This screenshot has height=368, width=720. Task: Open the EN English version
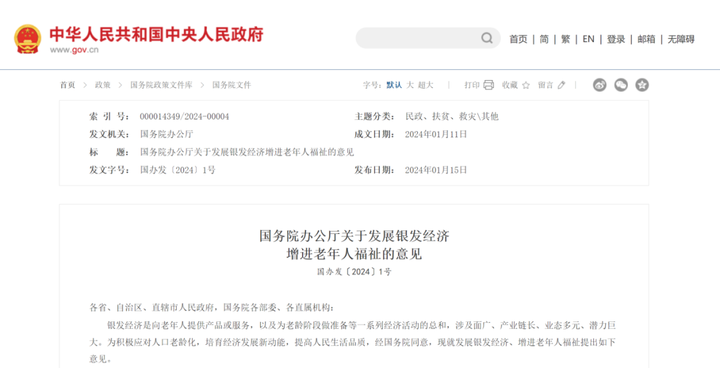coord(588,40)
